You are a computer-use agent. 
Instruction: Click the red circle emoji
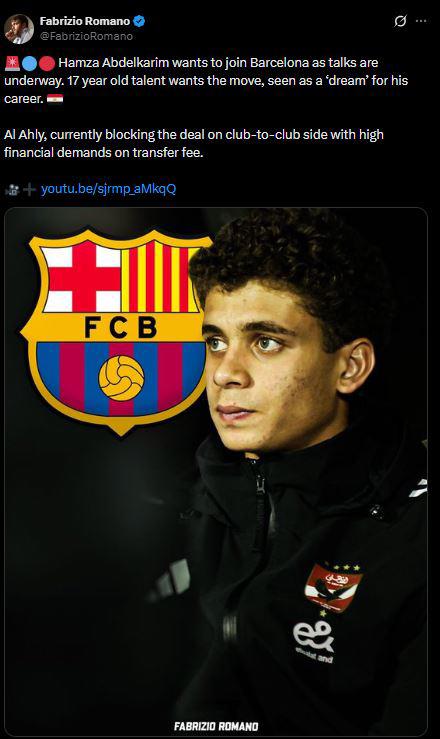click(x=47, y=63)
